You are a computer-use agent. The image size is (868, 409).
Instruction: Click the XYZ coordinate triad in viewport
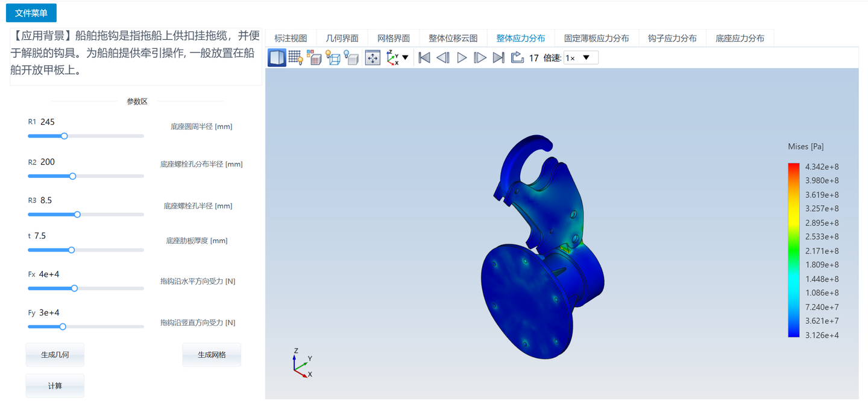pos(302,363)
